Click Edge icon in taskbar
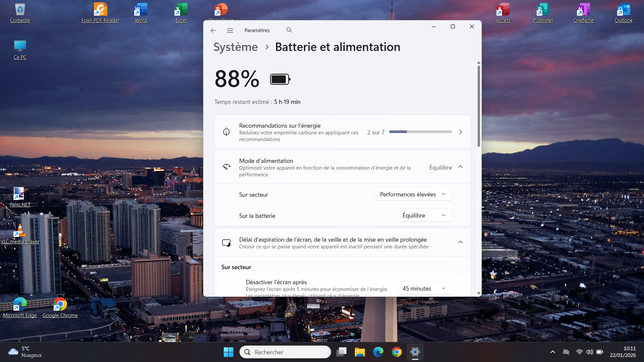The height and width of the screenshot is (362, 644). click(378, 352)
